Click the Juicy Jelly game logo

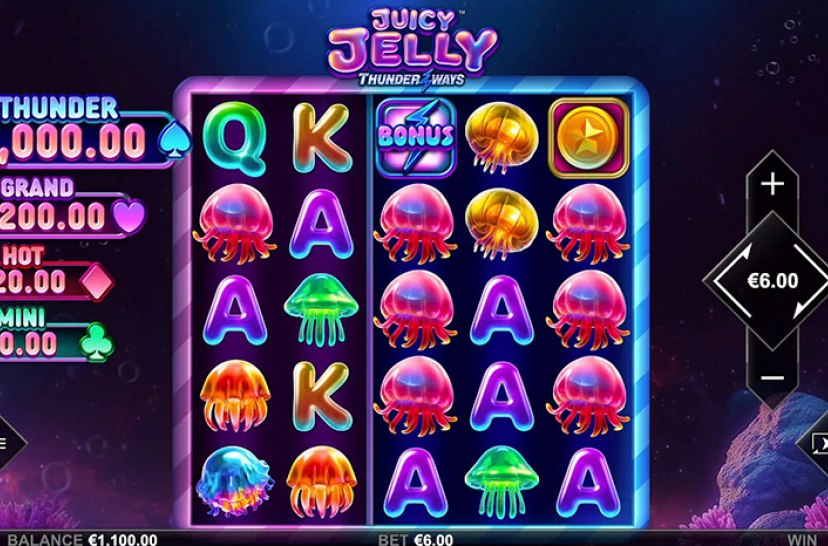click(412, 49)
